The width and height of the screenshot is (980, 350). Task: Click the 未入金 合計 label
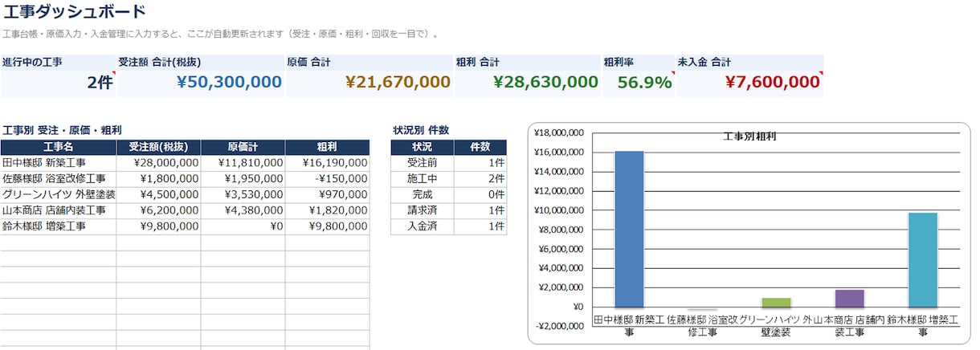(704, 62)
